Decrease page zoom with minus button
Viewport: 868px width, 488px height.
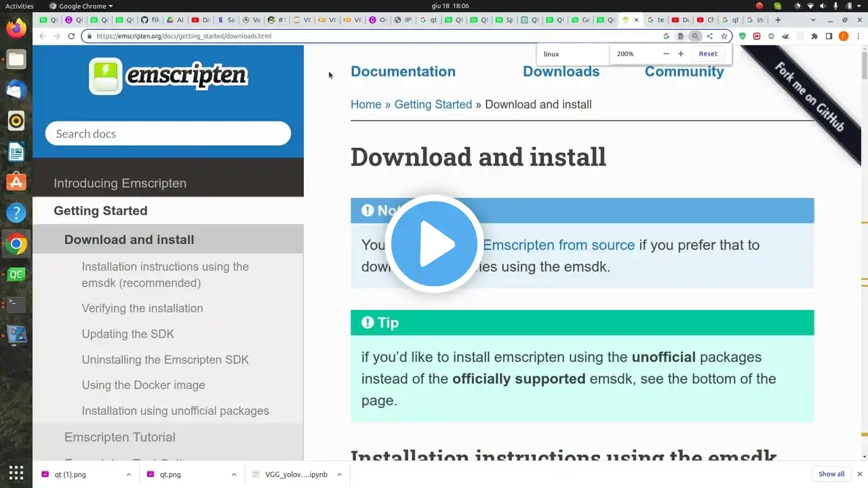point(666,54)
